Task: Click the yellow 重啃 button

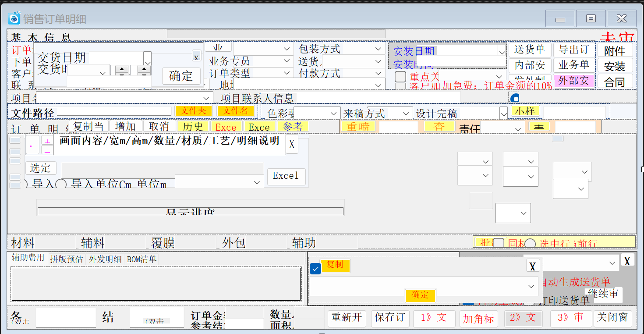Action: (358, 127)
